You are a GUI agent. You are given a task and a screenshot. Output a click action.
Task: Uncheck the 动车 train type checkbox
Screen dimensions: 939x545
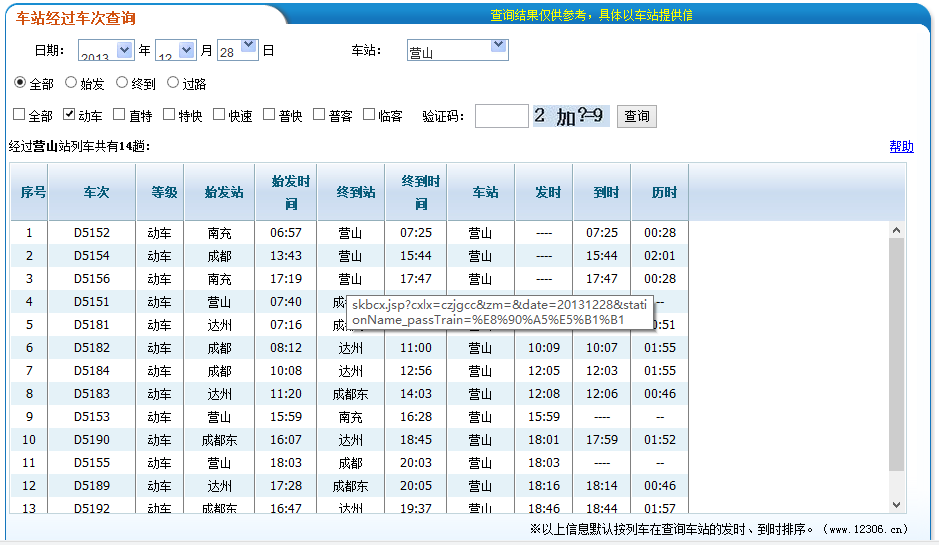pyautogui.click(x=69, y=115)
